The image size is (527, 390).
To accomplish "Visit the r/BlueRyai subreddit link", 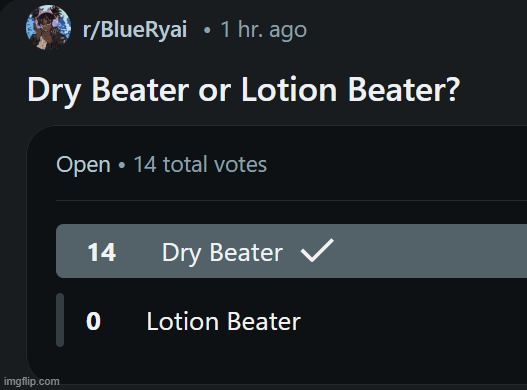I will pos(135,29).
